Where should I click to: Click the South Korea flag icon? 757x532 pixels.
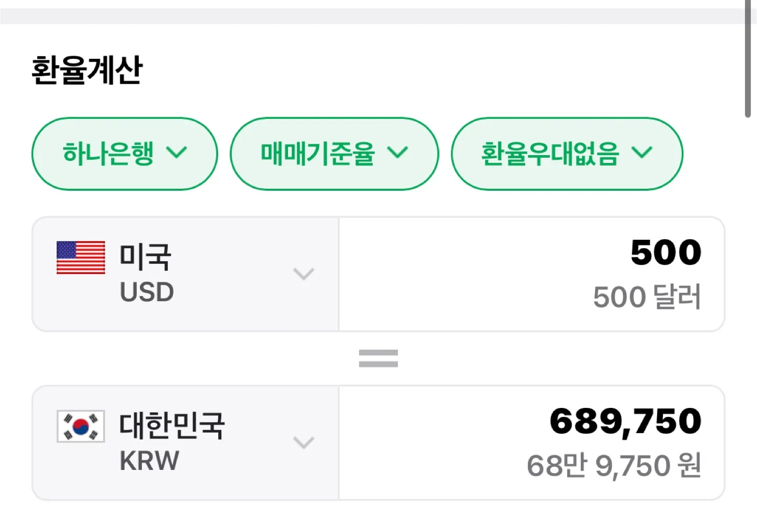[x=80, y=426]
